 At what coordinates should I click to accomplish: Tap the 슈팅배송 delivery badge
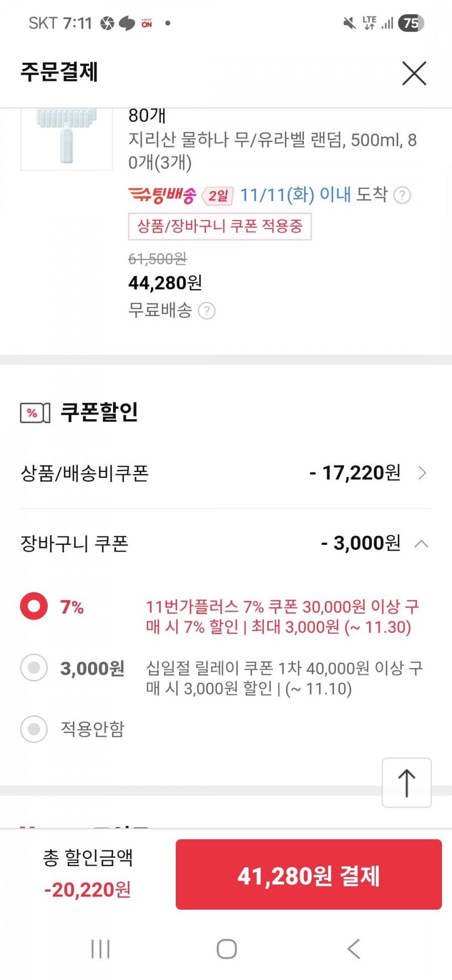(x=162, y=195)
